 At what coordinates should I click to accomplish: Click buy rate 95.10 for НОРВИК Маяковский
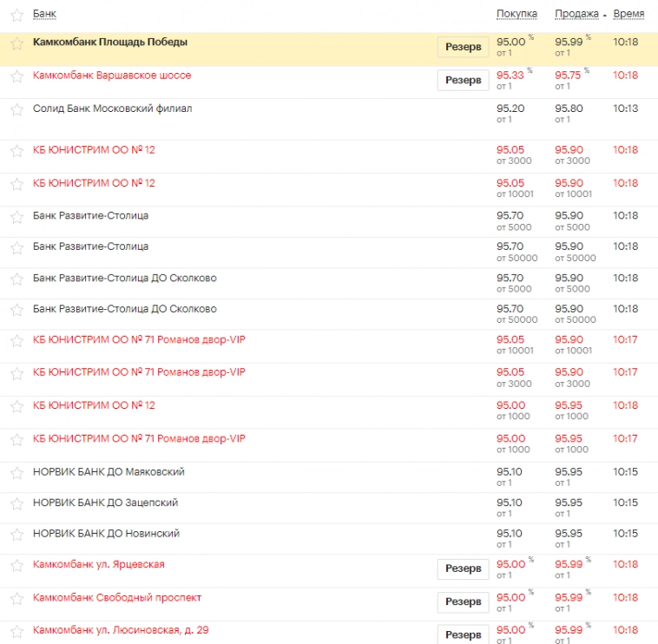point(509,472)
